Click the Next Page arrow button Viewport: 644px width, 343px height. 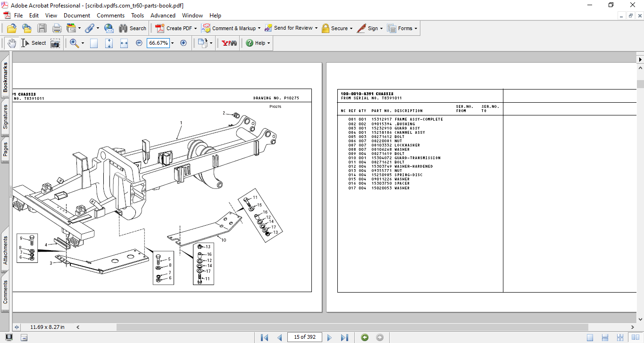pyautogui.click(x=329, y=337)
